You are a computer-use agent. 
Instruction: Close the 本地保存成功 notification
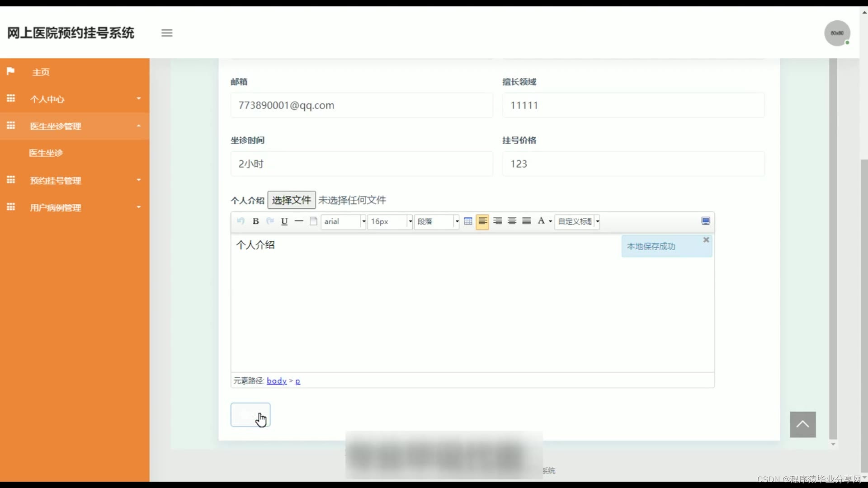706,240
